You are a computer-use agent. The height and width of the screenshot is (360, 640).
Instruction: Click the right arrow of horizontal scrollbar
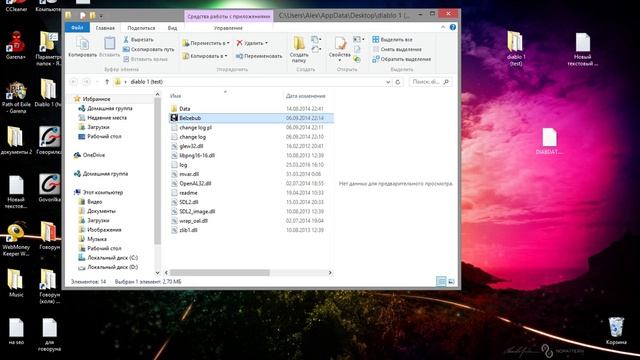coord(330,273)
